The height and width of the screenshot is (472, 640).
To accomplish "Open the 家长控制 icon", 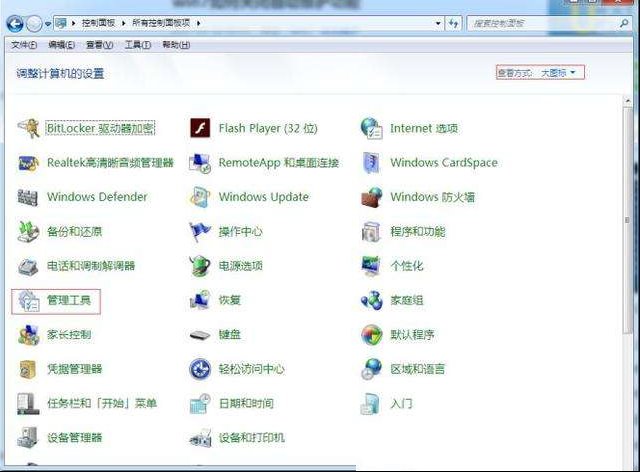I will click(29, 335).
